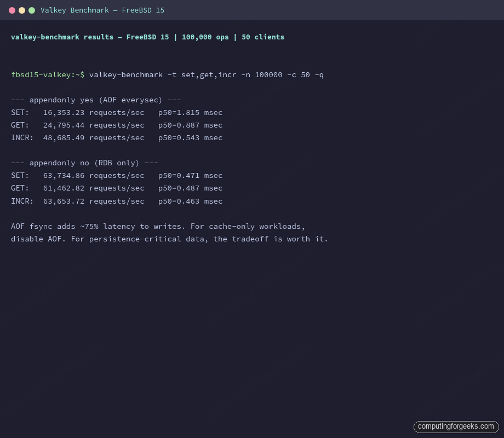This screenshot has width=504, height=438.
Task: Click the INCR result under RDB only
Action: 117,201
